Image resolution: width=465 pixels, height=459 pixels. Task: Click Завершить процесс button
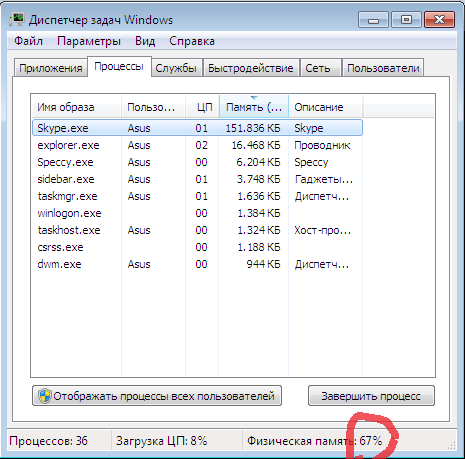tap(371, 396)
